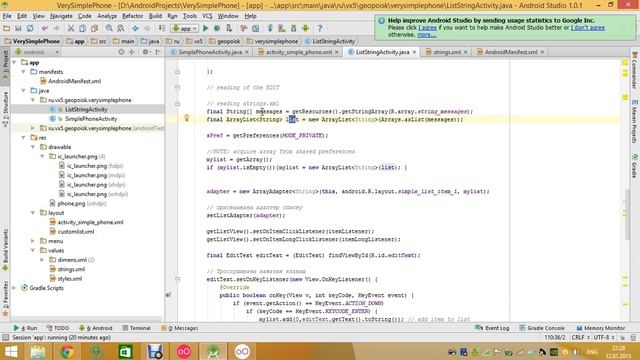Expand the androidTest package node
Viewport: 640px width, 360px height.
33,128
